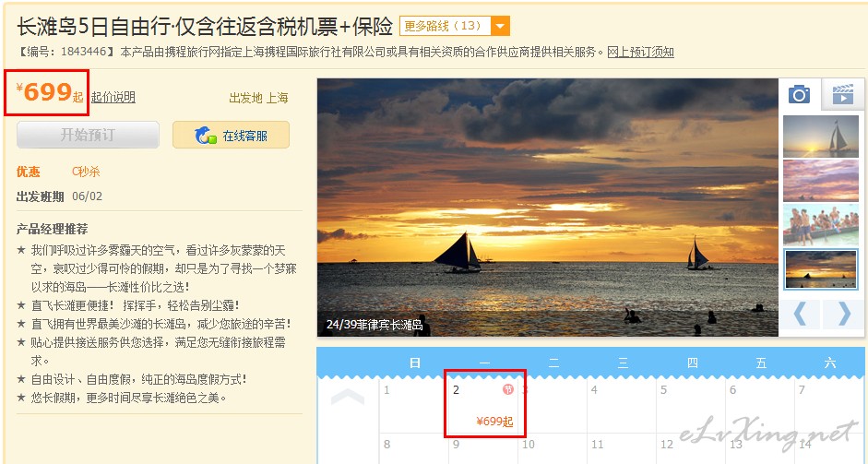The width and height of the screenshot is (868, 464).
Task: Select the dark sunset sea thumbnail
Action: click(x=821, y=269)
